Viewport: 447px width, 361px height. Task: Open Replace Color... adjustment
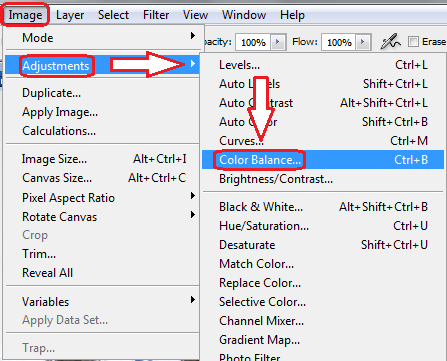tap(323, 283)
